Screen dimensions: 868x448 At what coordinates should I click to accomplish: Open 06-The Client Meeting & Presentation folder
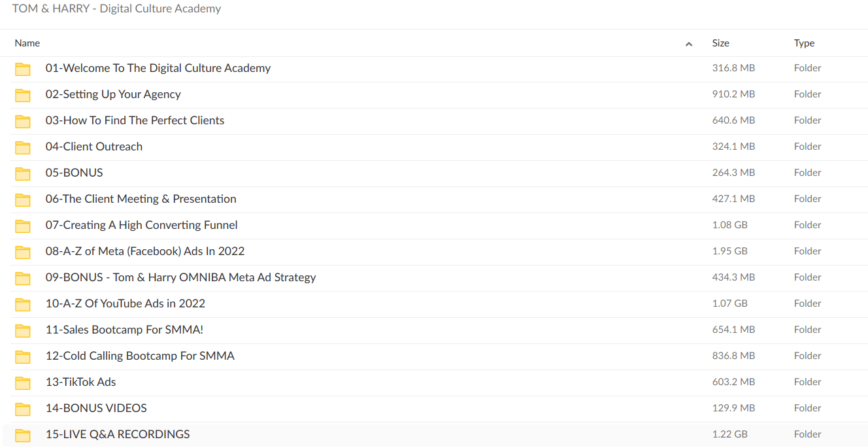(141, 199)
